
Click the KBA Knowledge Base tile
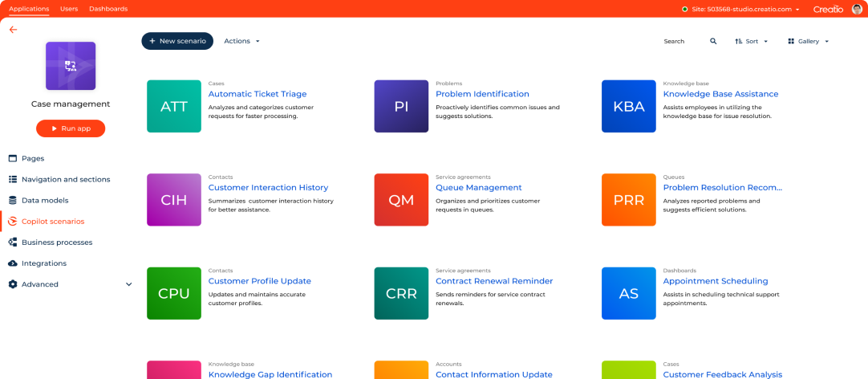click(628, 106)
